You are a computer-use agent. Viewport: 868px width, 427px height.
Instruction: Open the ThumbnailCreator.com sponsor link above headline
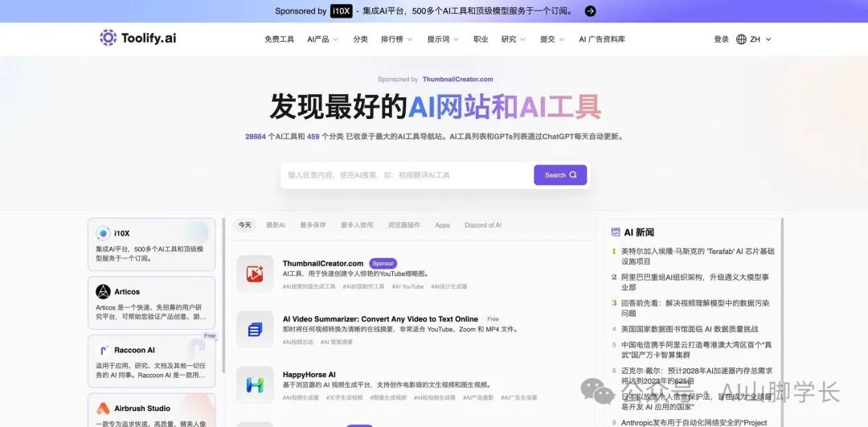457,79
